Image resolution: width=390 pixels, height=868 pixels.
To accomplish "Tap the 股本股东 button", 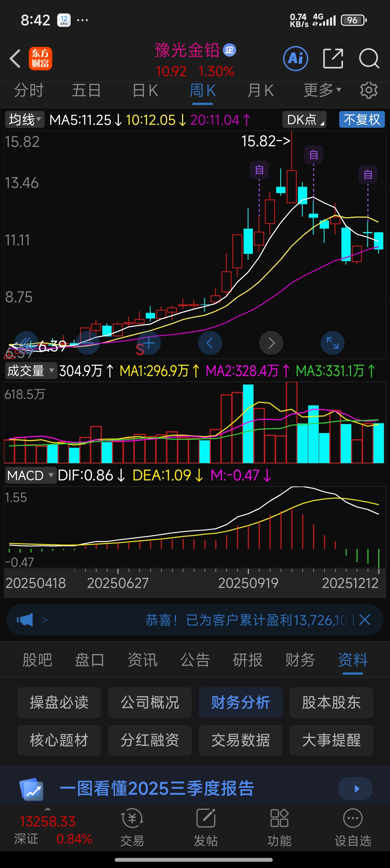I will 331,703.
